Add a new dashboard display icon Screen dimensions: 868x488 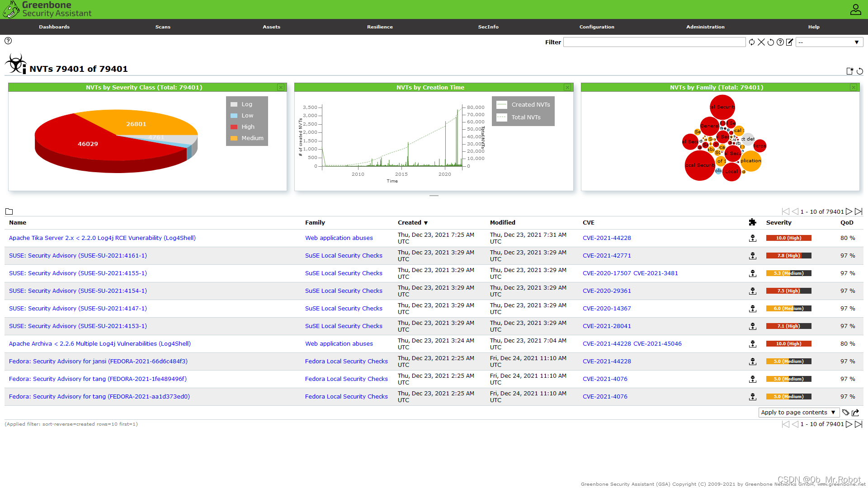tap(849, 71)
